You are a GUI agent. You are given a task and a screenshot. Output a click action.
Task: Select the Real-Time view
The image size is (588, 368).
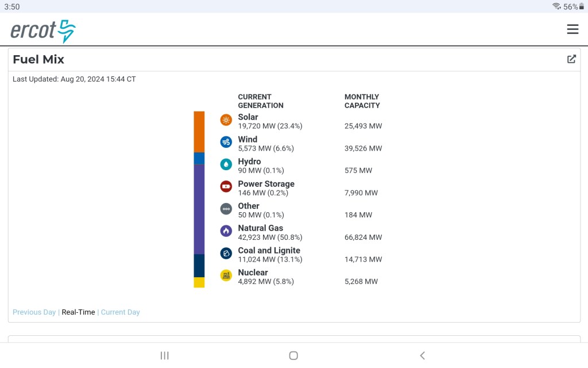pyautogui.click(x=78, y=312)
